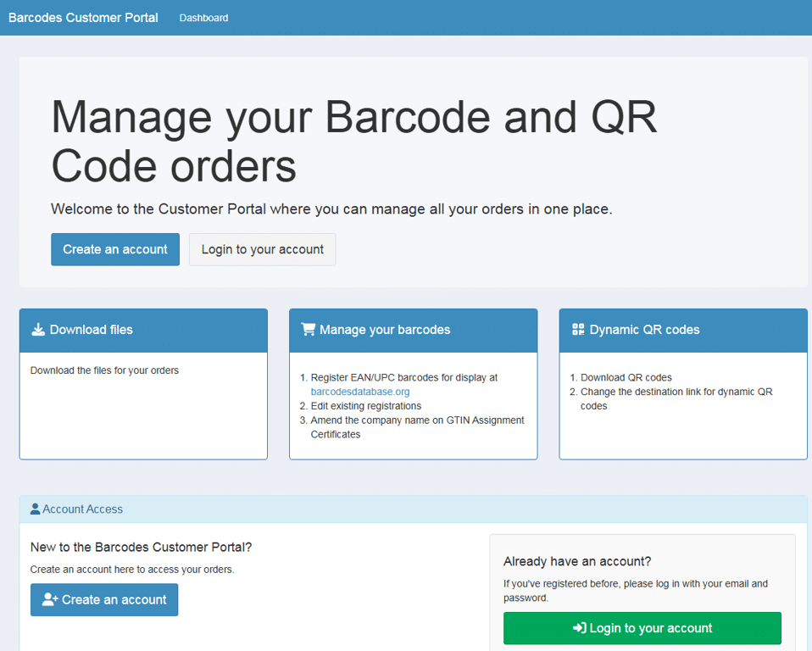812x651 pixels.
Task: Click the grey Login to your account button
Action: (262, 249)
